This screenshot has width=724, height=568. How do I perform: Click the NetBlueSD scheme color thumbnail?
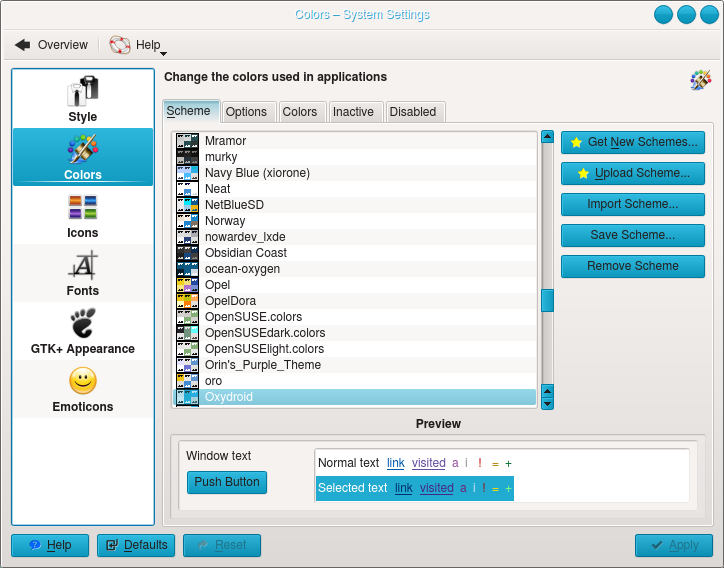point(187,205)
